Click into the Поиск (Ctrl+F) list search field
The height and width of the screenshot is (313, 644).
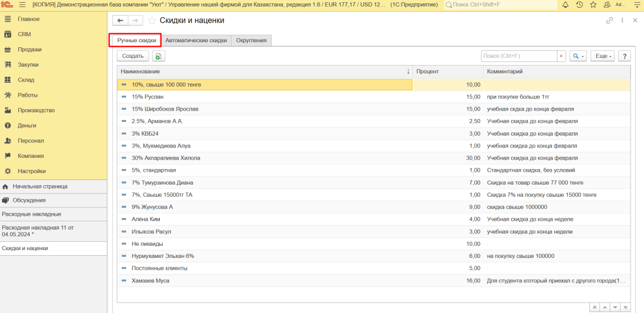pos(519,56)
